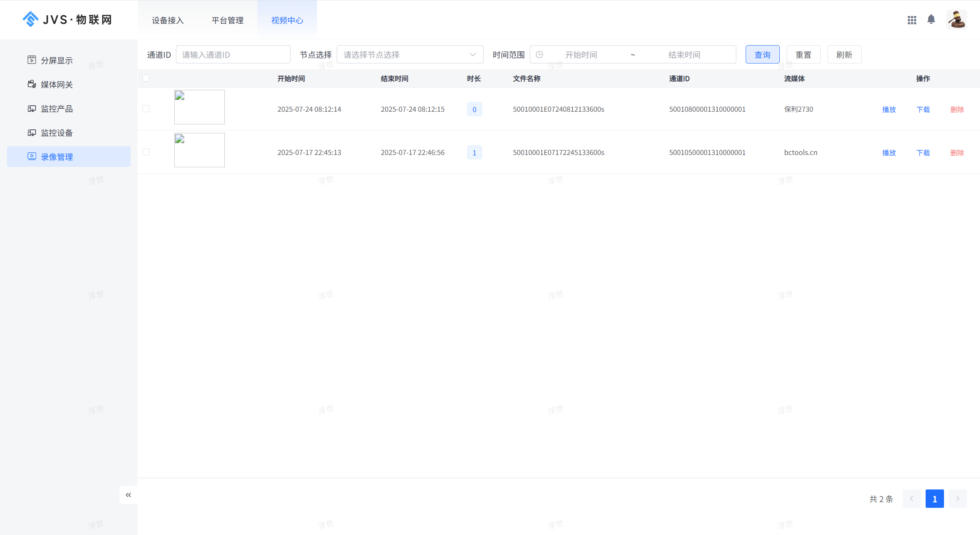The width and height of the screenshot is (980, 535).
Task: Click end time 2025-07-17 22:46:56
Action: tap(412, 152)
